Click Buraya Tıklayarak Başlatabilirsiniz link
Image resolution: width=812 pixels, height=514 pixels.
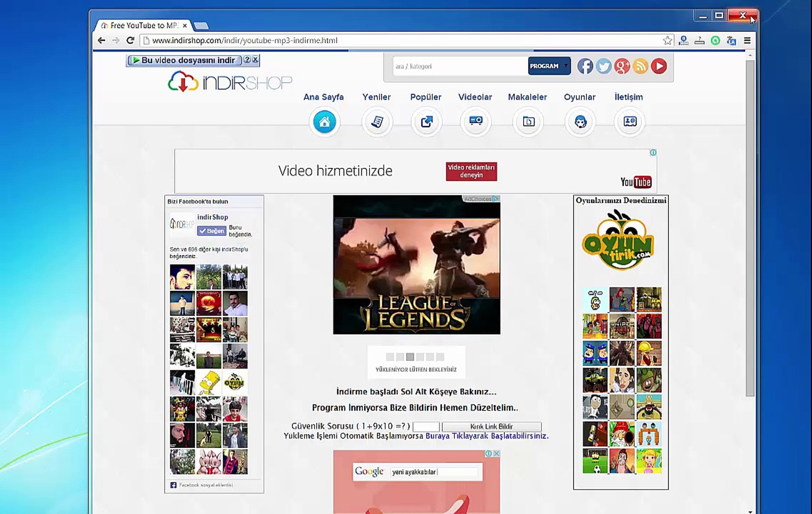click(x=486, y=436)
